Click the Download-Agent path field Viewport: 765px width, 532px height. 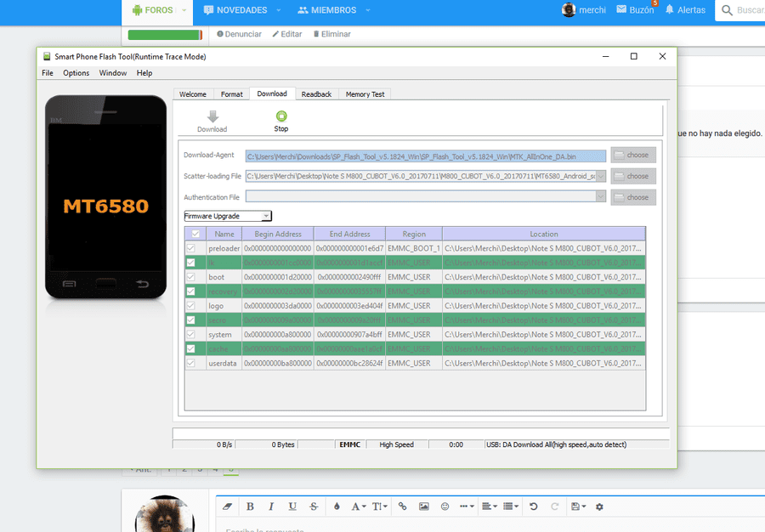[426, 156]
